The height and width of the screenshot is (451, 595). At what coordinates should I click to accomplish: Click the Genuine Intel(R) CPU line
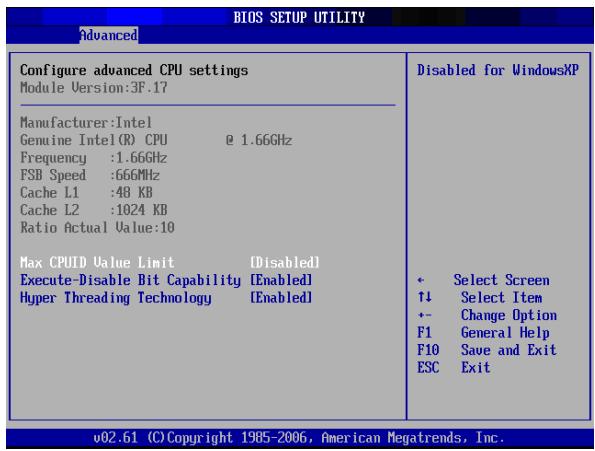(156, 140)
